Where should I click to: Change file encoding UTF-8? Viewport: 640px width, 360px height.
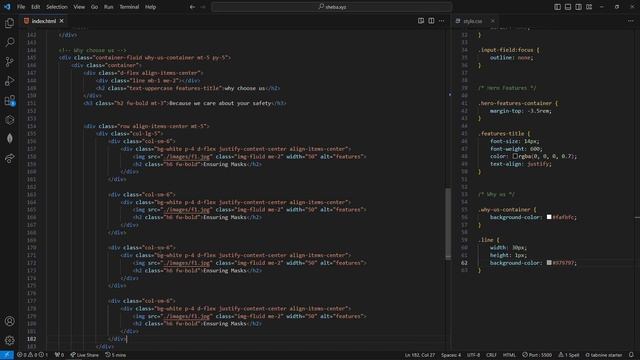click(x=473, y=355)
